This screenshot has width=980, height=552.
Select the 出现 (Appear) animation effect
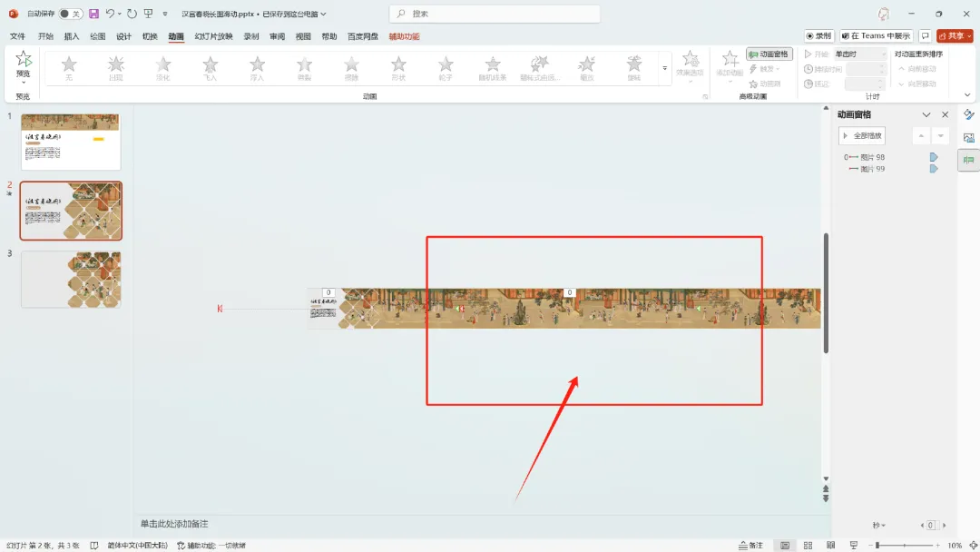point(115,67)
